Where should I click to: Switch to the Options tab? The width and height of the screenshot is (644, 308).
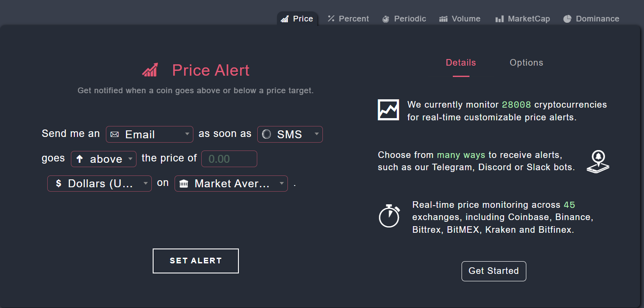tap(526, 63)
